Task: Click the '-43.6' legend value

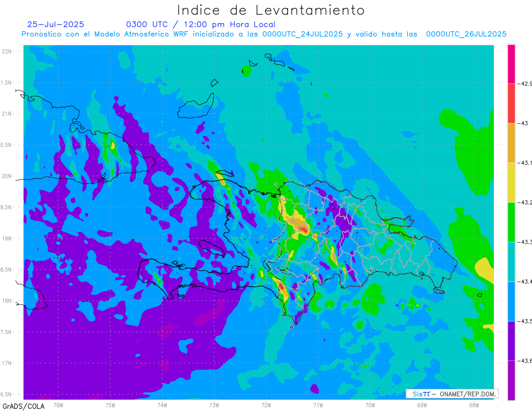Action: point(525,361)
